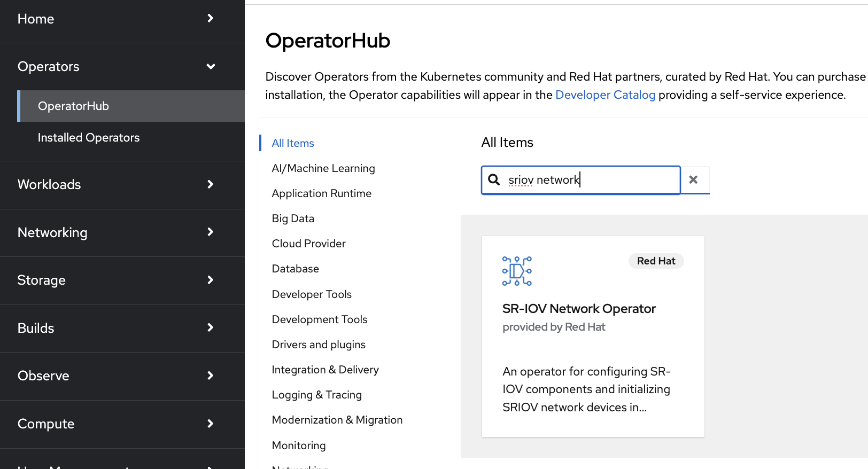This screenshot has height=469, width=868.
Task: Click the Red Hat badge on operator card
Action: pos(656,261)
